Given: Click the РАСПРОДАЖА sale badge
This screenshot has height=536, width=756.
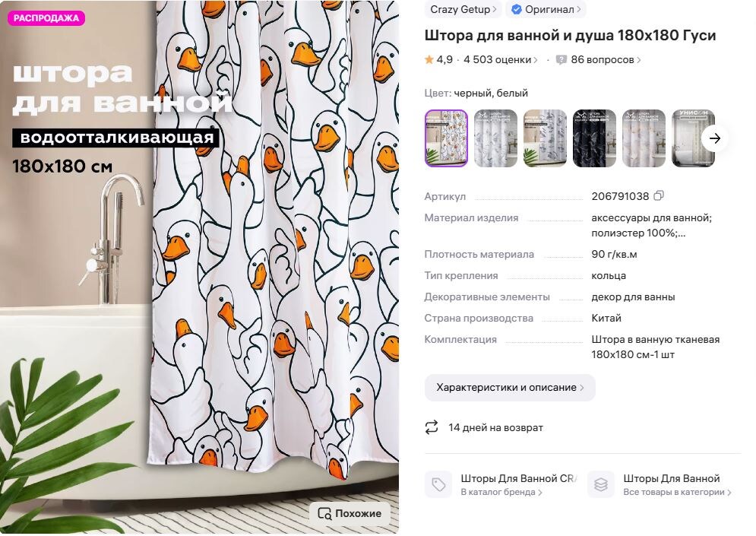Looking at the screenshot, I should coord(46,18).
